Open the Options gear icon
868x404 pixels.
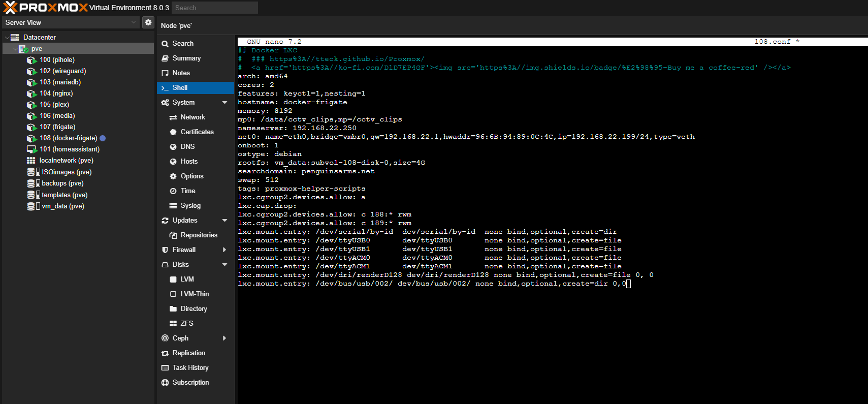[x=173, y=176]
